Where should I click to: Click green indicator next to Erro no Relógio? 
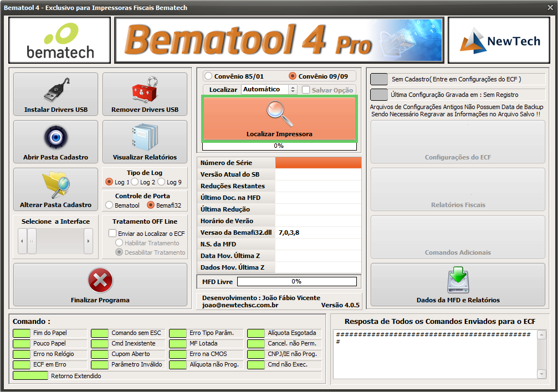click(22, 354)
